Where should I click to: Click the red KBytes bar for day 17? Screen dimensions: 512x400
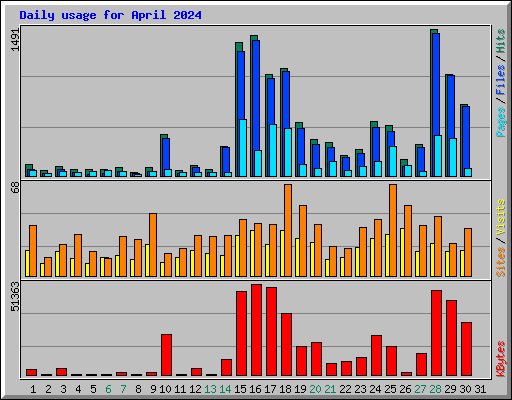272,332
